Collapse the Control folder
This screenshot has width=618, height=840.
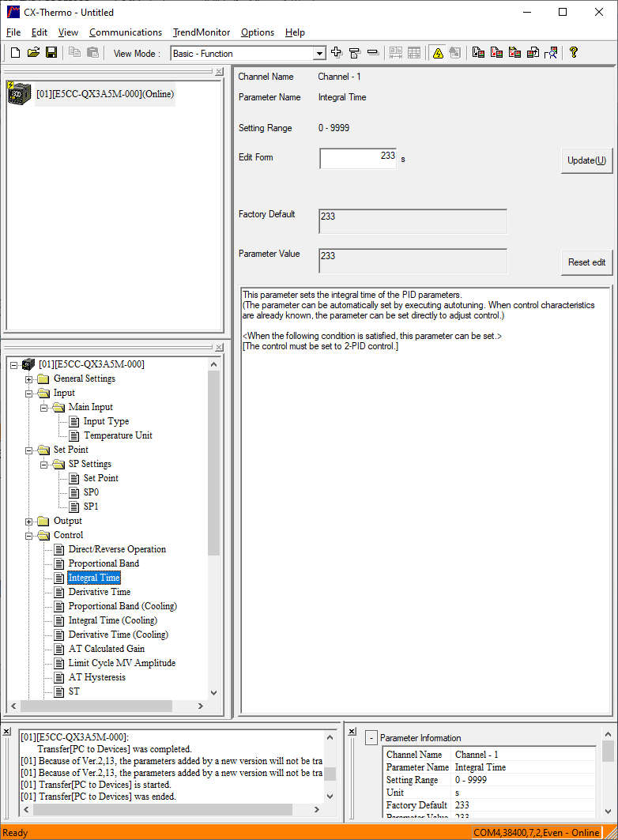coord(29,536)
